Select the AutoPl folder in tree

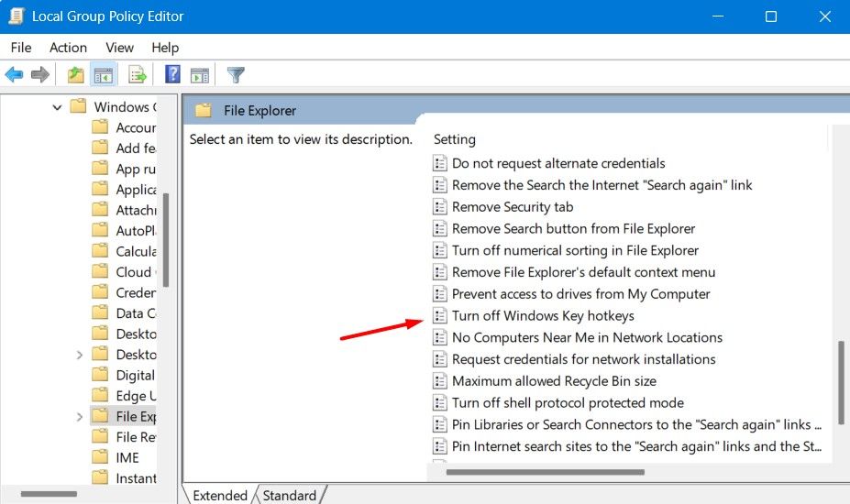(136, 230)
